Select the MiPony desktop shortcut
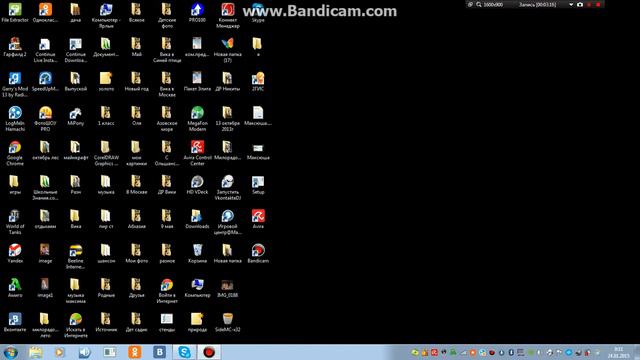This screenshot has width=640, height=360. pyautogui.click(x=76, y=116)
